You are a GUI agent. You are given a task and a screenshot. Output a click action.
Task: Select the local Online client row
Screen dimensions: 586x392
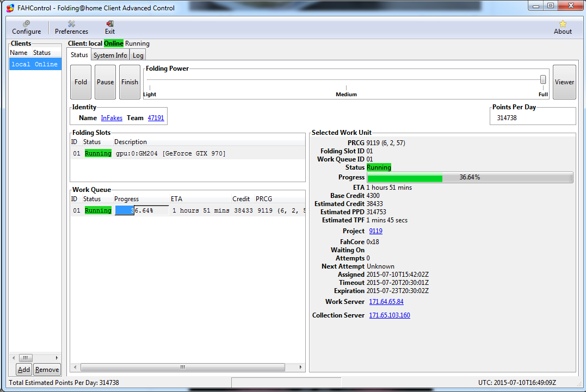35,64
